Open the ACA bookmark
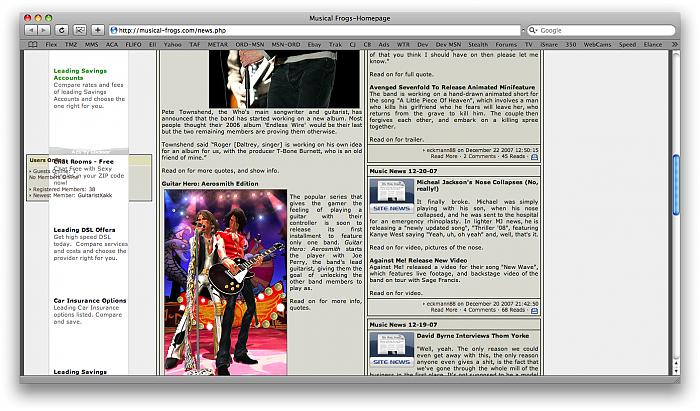700x411 pixels. click(x=112, y=45)
